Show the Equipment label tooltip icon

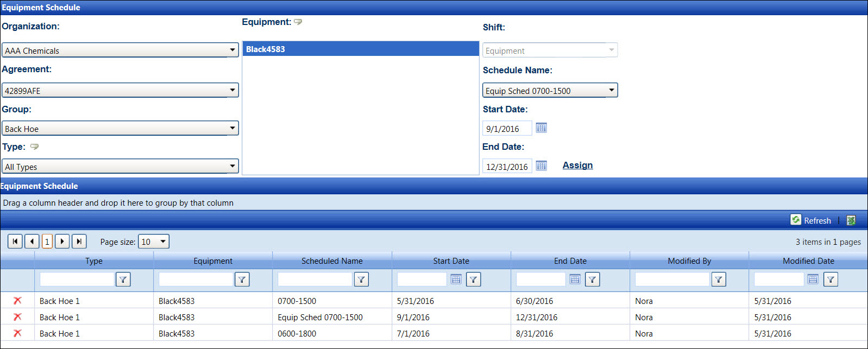(x=298, y=22)
